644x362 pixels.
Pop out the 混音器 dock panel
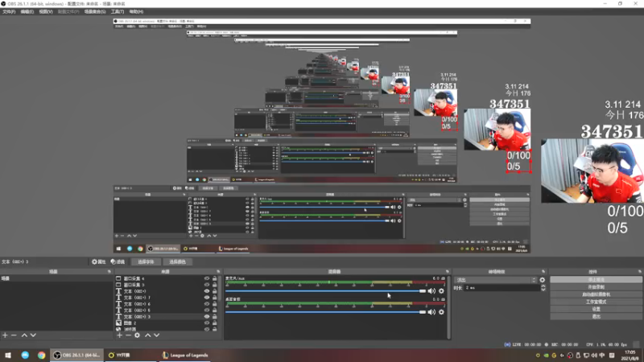(x=448, y=272)
